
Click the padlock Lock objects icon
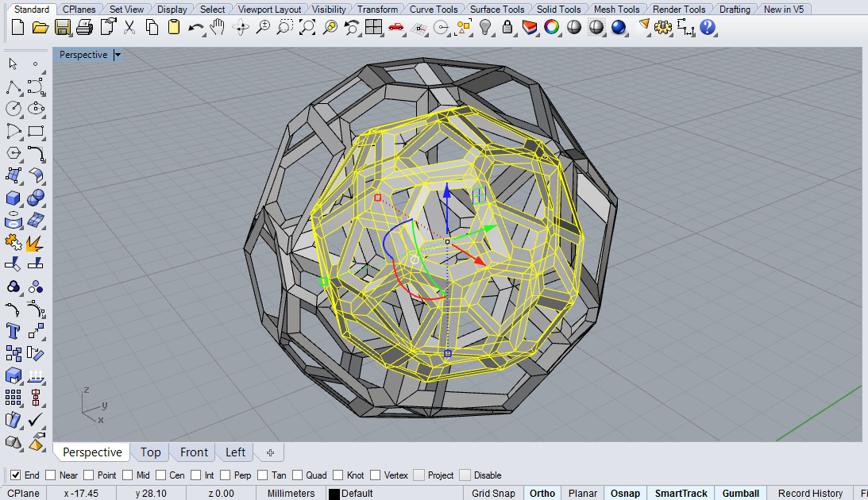[507, 27]
